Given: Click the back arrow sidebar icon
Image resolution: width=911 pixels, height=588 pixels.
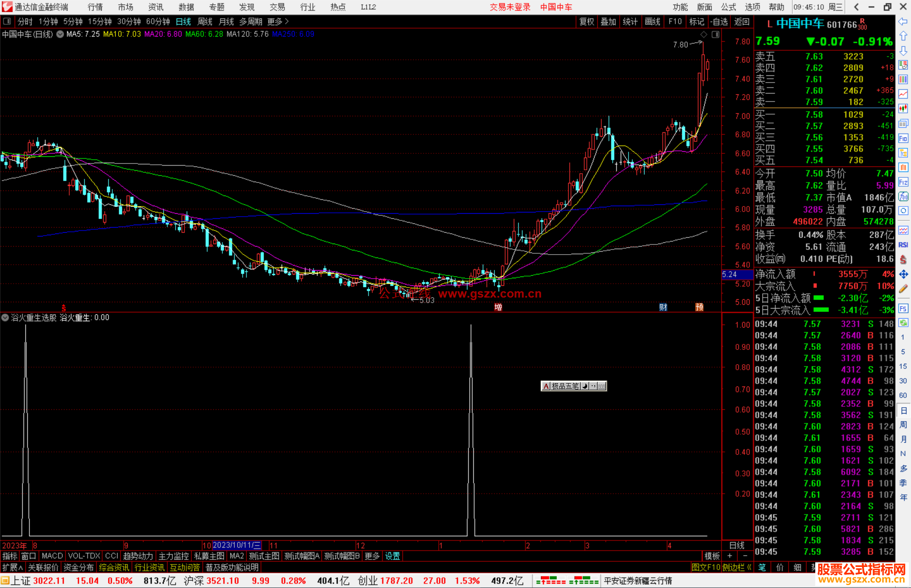Looking at the screenshot, I should (x=903, y=21).
